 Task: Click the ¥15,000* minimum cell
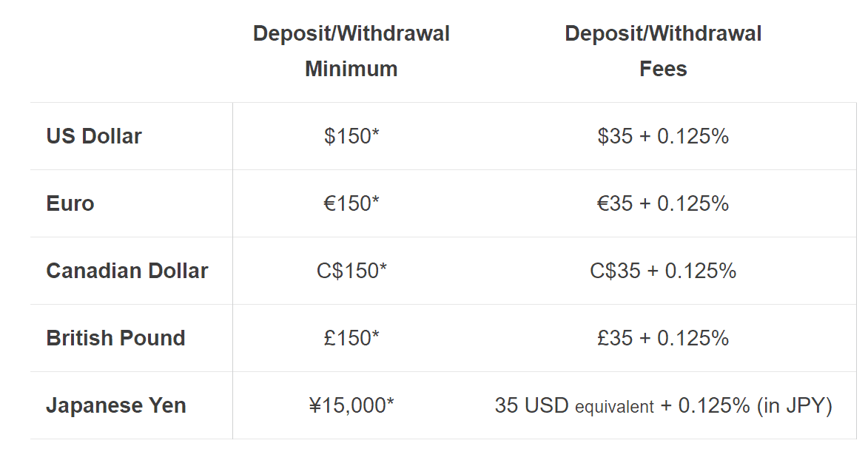351,405
